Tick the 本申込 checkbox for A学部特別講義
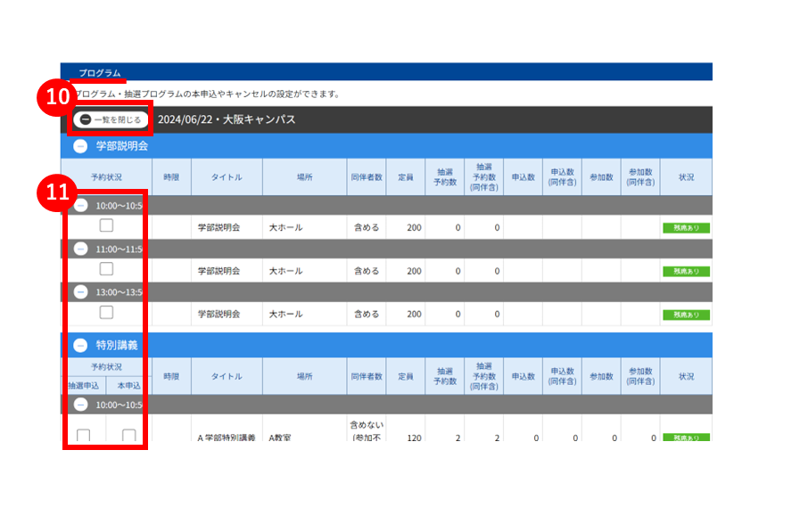The image size is (808, 532). point(128,435)
